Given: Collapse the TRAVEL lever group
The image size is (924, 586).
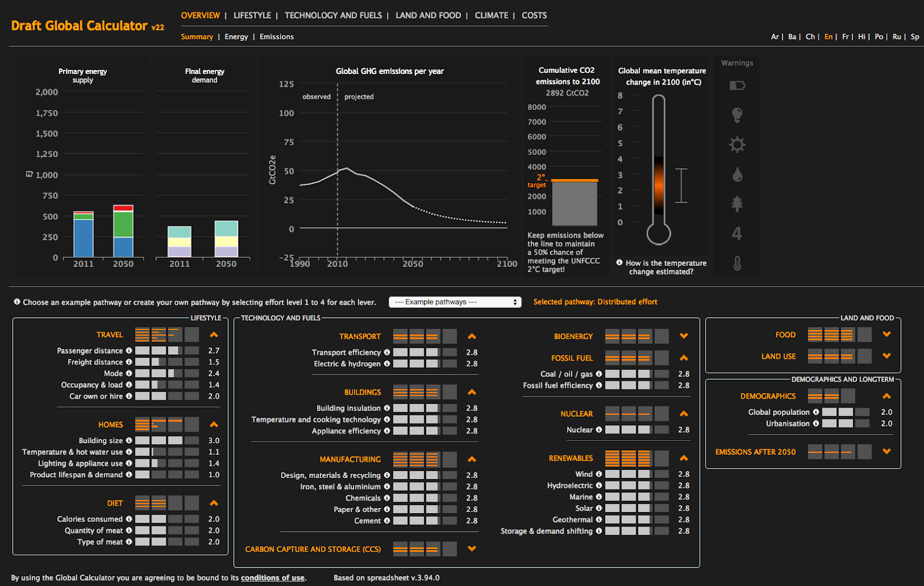Looking at the screenshot, I should point(214,335).
